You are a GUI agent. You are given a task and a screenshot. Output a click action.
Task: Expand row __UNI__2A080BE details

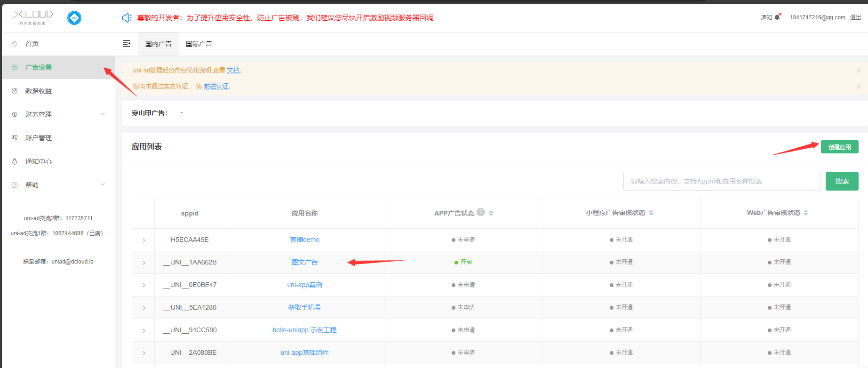(143, 353)
